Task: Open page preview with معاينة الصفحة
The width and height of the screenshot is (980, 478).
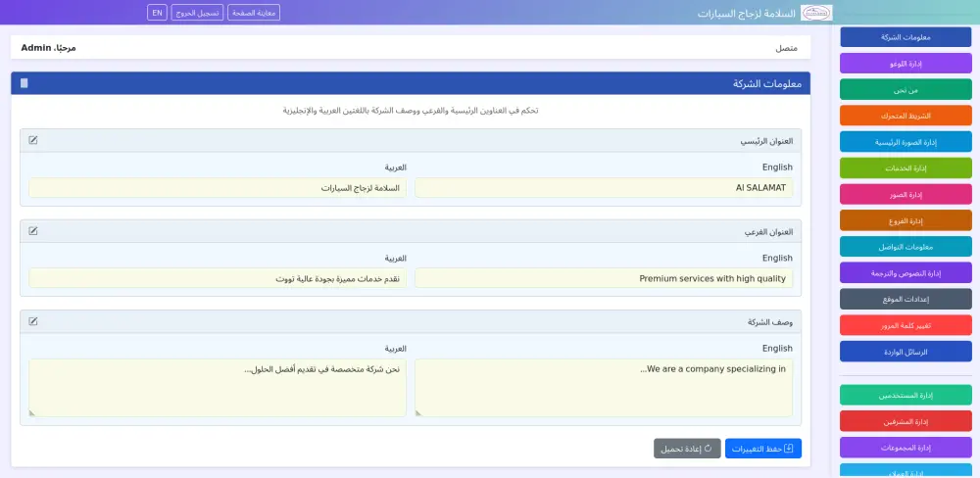Action: tap(254, 13)
